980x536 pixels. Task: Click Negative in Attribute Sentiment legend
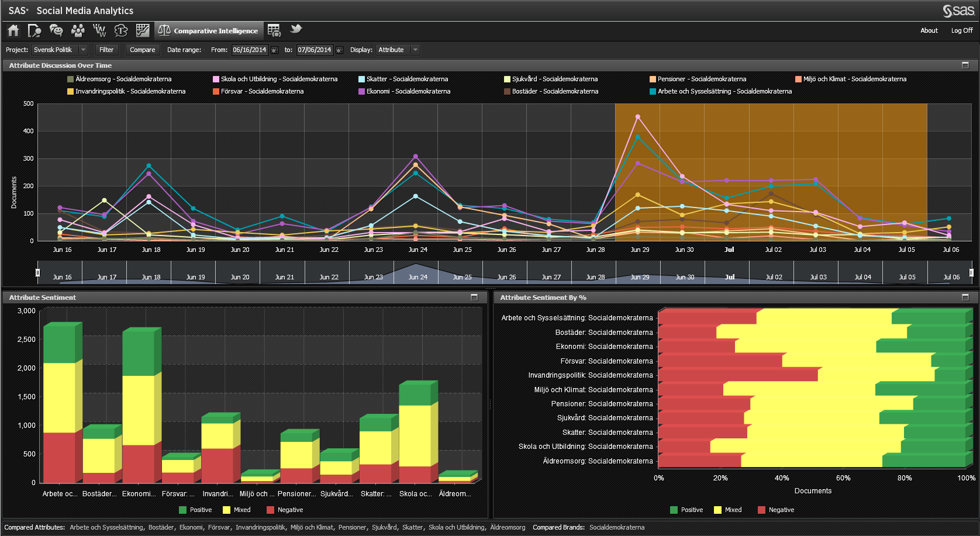(x=285, y=510)
